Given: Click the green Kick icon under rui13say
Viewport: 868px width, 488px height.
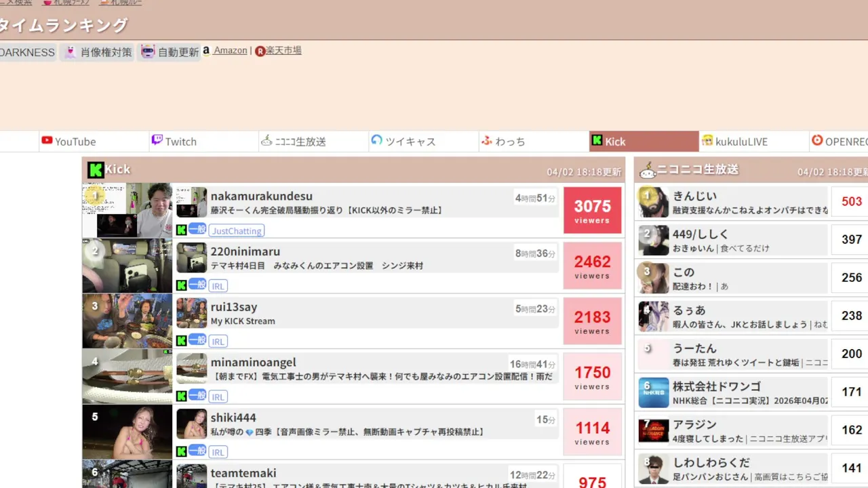Looking at the screenshot, I should tap(182, 341).
